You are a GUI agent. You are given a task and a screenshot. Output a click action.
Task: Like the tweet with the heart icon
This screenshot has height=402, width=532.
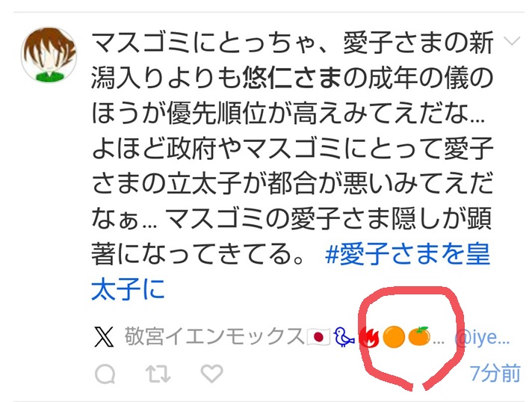coord(211,374)
